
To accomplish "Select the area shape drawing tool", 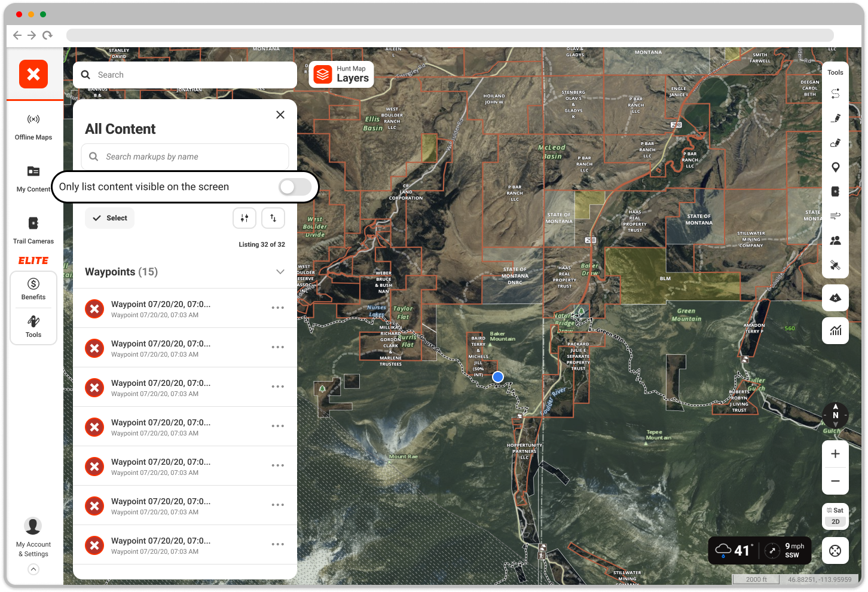I will (x=836, y=143).
